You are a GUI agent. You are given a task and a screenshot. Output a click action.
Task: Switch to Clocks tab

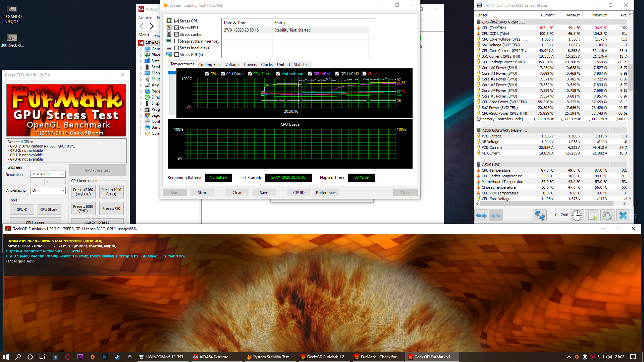click(x=267, y=65)
